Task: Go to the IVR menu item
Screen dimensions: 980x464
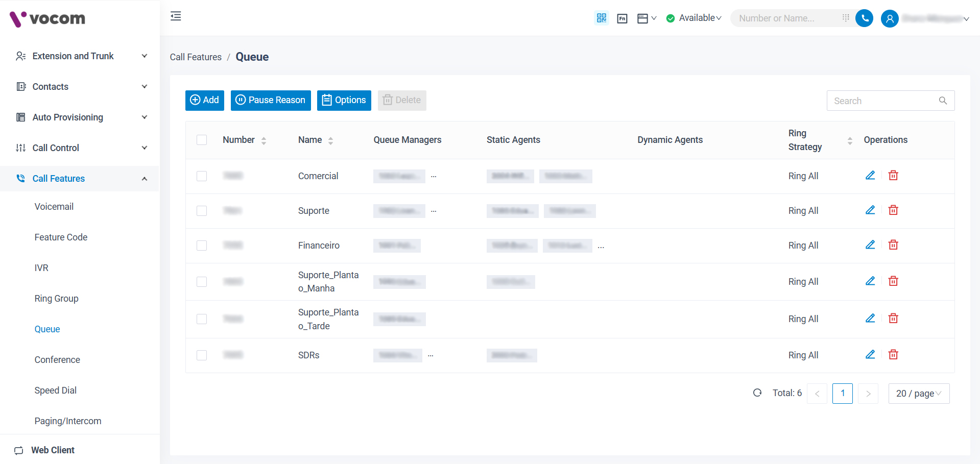Action: coord(41,268)
